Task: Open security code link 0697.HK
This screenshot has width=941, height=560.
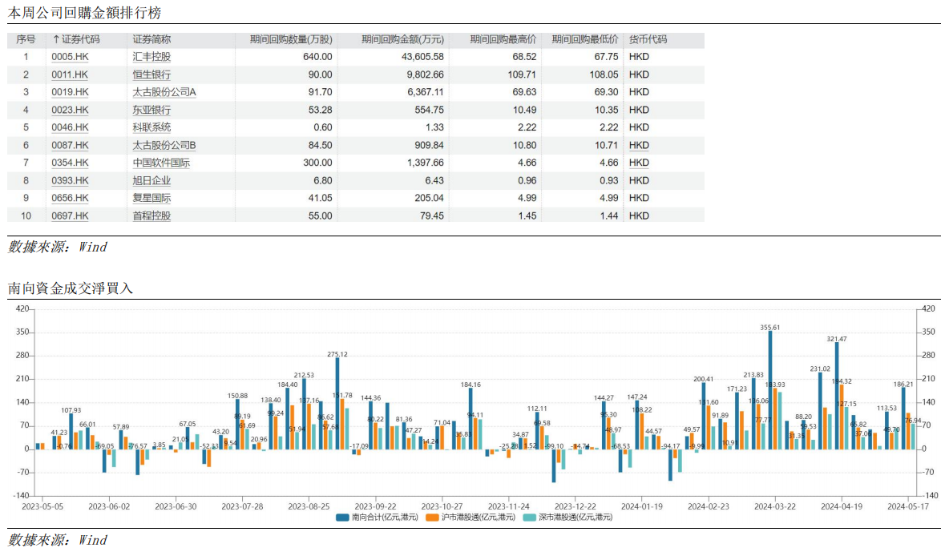Action: [70, 216]
